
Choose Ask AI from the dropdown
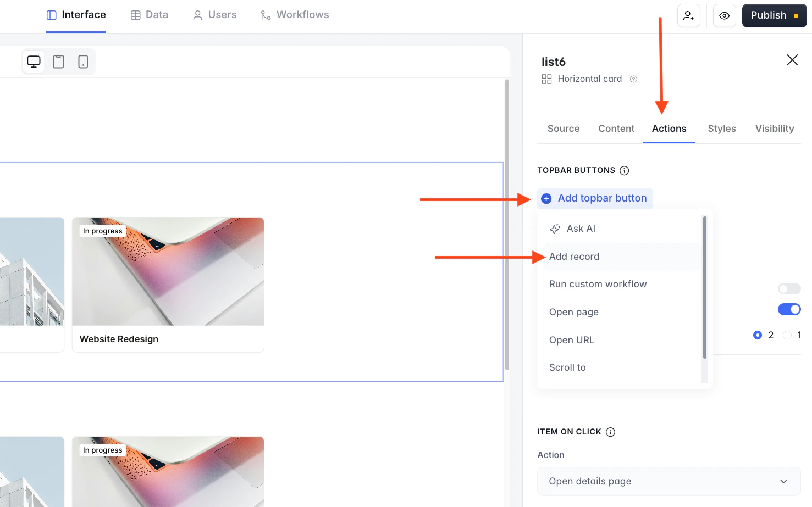click(622, 229)
